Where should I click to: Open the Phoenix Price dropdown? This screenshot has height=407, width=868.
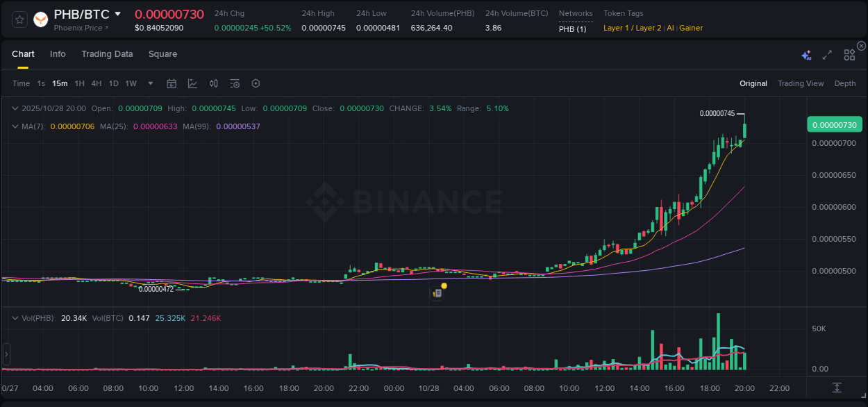point(78,28)
